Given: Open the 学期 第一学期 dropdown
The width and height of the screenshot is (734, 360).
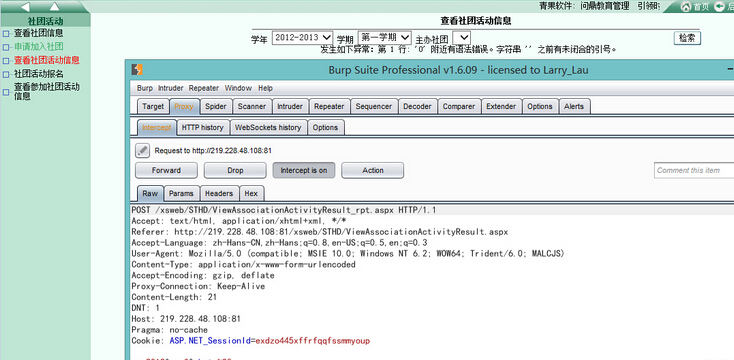Looking at the screenshot, I should 385,37.
